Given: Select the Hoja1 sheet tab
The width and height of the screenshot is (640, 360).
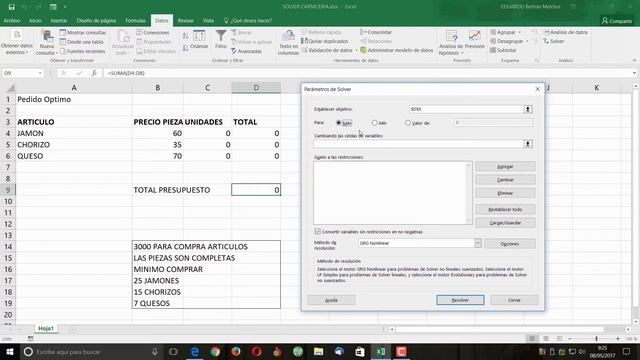Looking at the screenshot, I should click(x=46, y=328).
